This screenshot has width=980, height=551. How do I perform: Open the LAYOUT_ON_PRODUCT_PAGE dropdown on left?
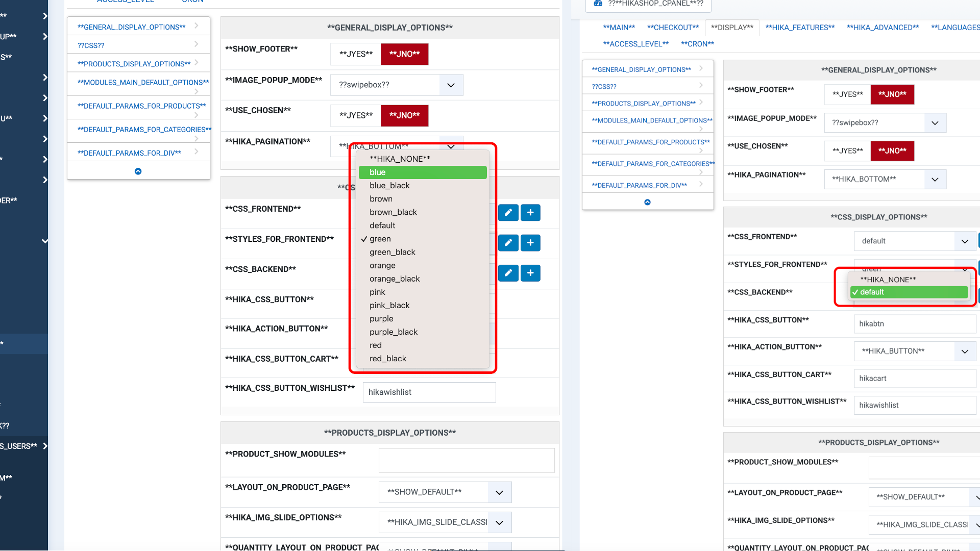pyautogui.click(x=445, y=492)
